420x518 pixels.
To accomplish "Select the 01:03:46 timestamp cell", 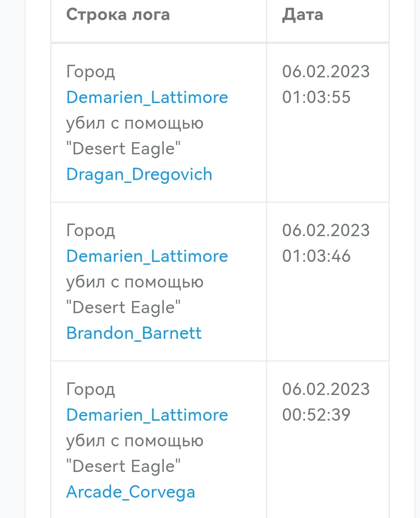I will 326,243.
